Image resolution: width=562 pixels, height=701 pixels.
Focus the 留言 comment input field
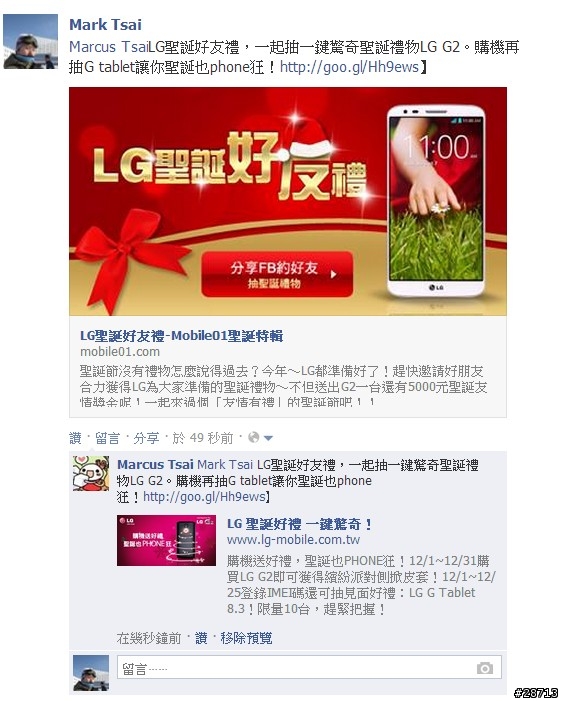[x=309, y=668]
